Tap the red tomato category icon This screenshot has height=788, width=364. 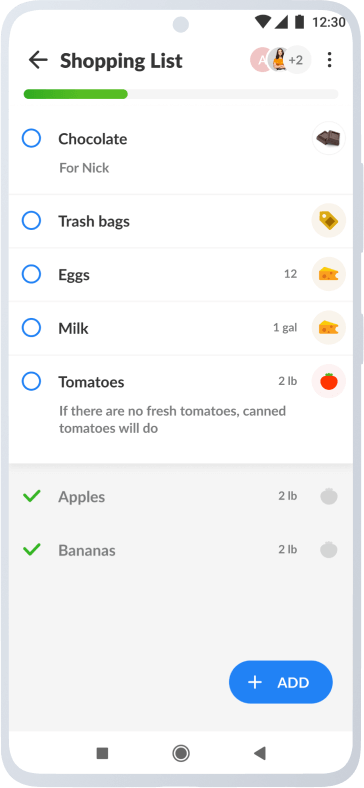coord(329,381)
